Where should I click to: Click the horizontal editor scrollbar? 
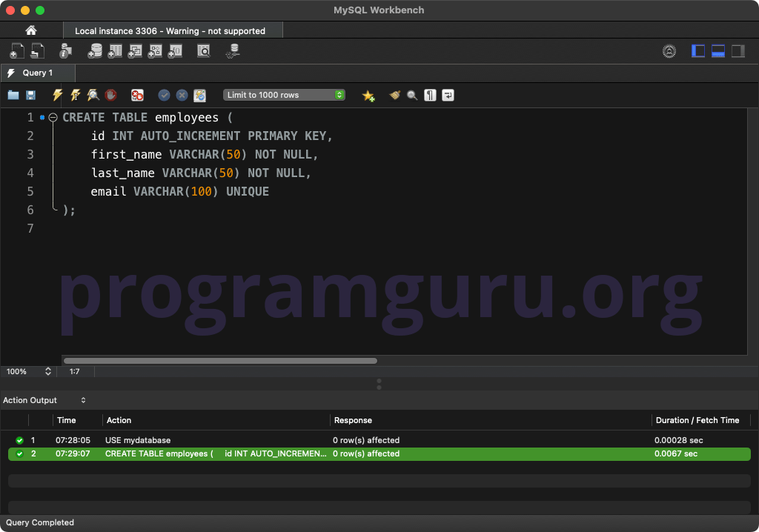coord(220,361)
